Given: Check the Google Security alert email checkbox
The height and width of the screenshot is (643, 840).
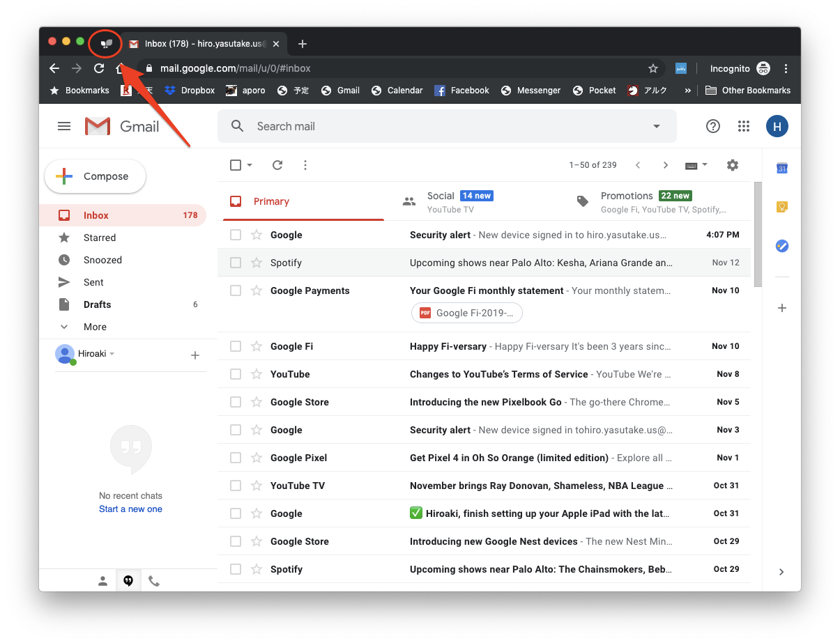Looking at the screenshot, I should coord(236,235).
